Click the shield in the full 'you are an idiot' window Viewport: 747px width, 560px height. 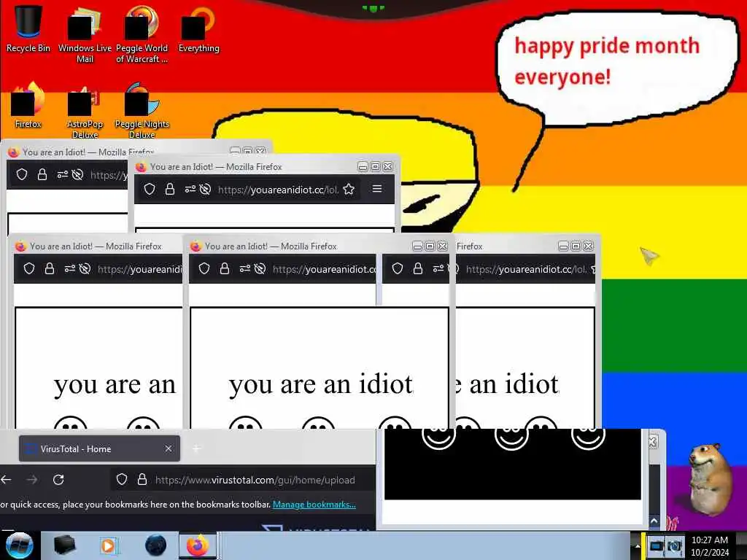204,269
